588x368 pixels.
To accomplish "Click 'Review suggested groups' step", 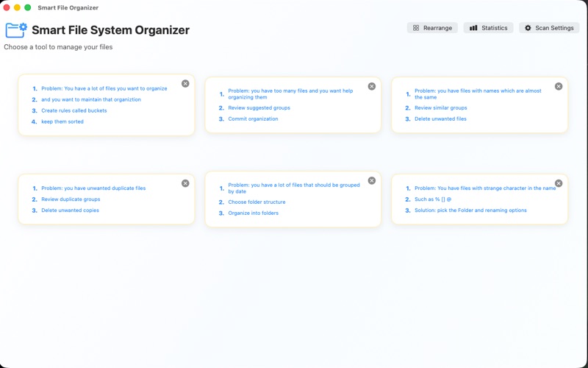I will [259, 107].
